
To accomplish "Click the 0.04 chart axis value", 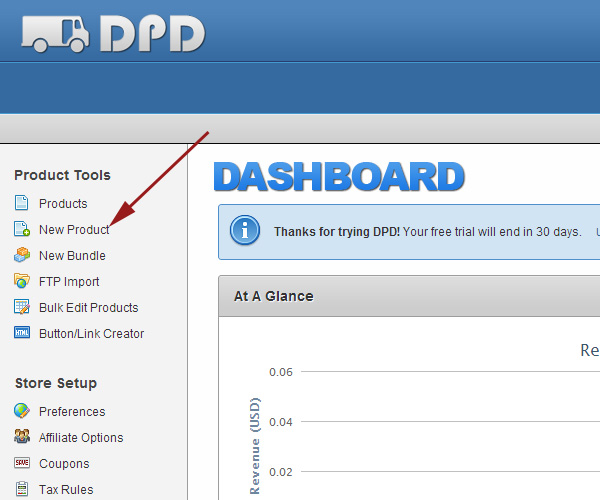I will coord(281,422).
